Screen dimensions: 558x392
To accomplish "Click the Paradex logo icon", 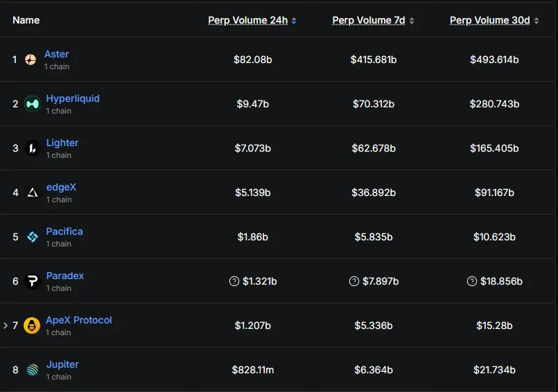I will pos(32,281).
